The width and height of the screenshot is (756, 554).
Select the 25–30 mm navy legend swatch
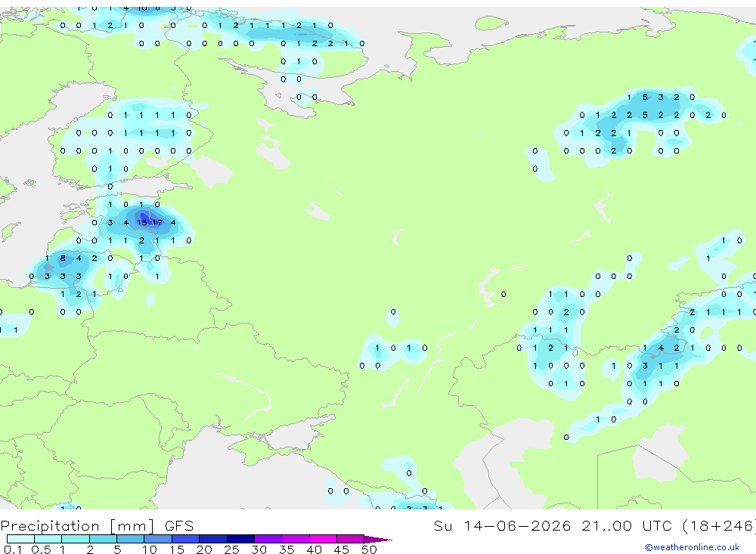[x=240, y=539]
